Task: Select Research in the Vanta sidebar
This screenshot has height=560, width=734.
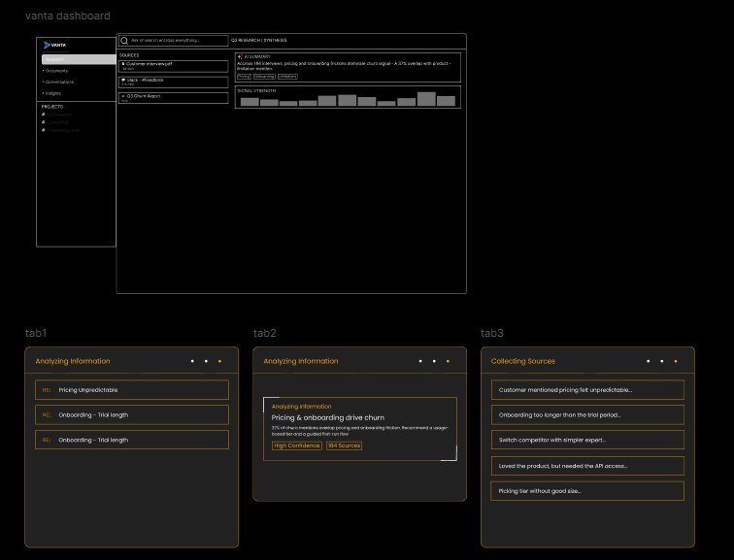Action: pyautogui.click(x=79, y=59)
